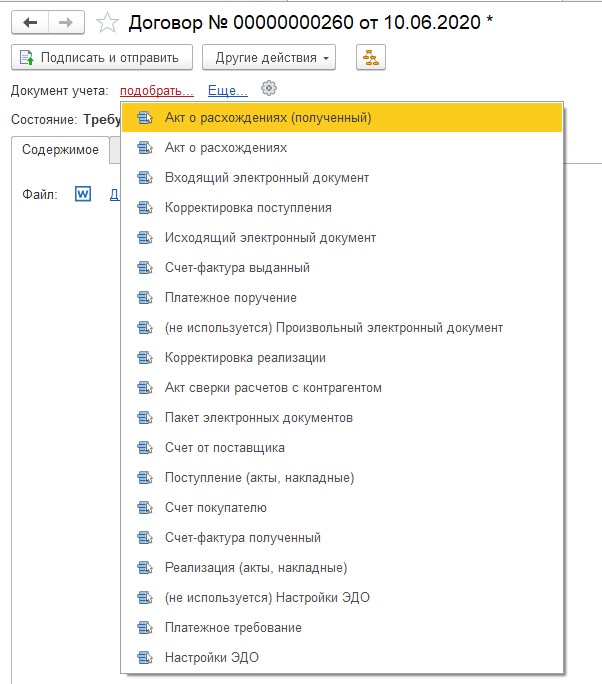Click icon beside Платежное поручение

(x=145, y=298)
